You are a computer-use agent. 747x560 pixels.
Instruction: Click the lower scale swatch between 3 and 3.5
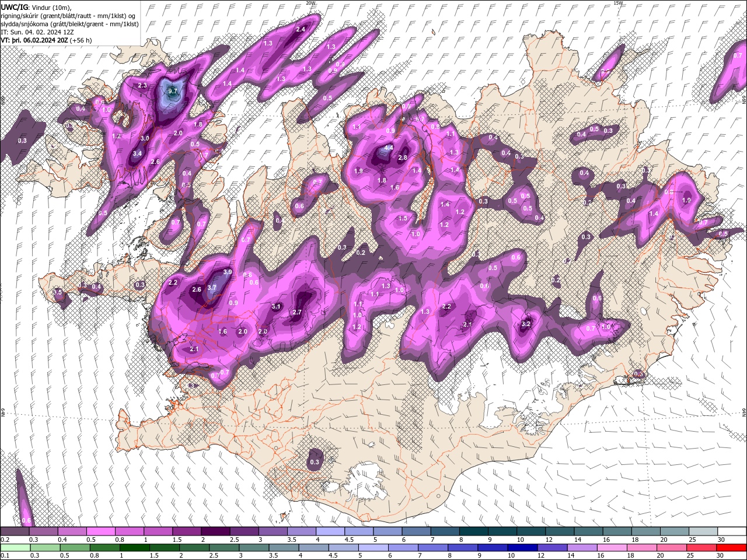pos(253,548)
